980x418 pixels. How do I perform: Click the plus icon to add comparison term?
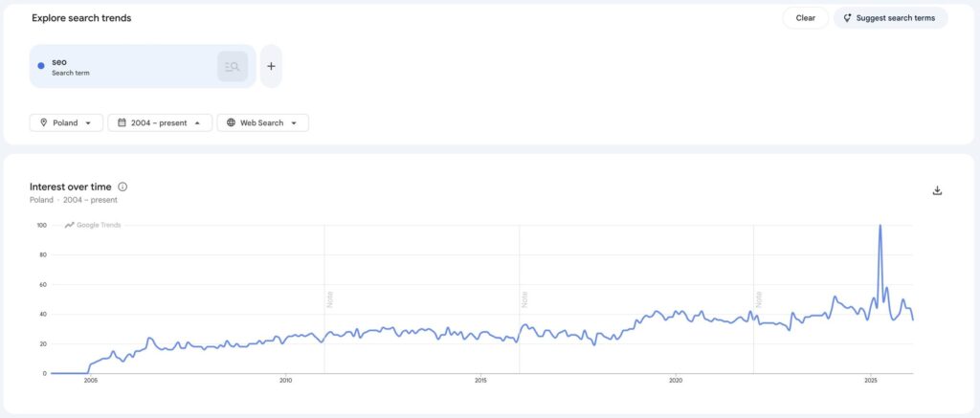coord(271,66)
